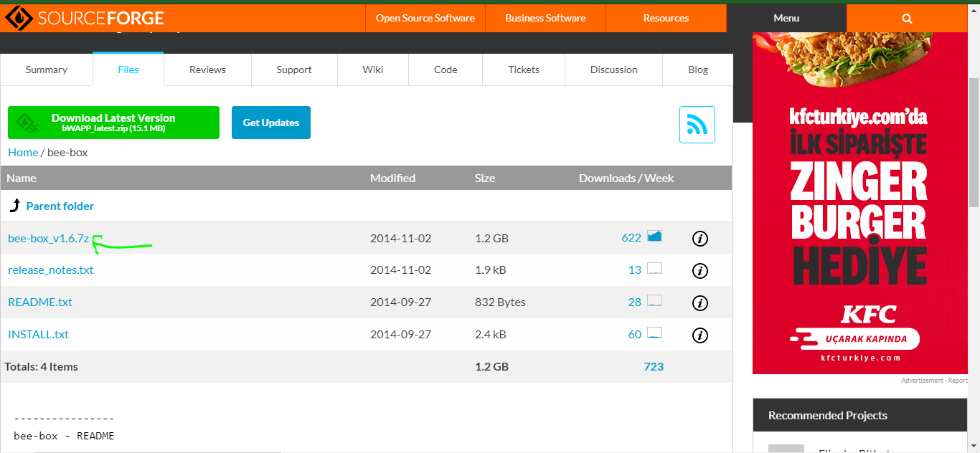Click the Advertisement - Report link
The height and width of the screenshot is (453, 980).
934,381
